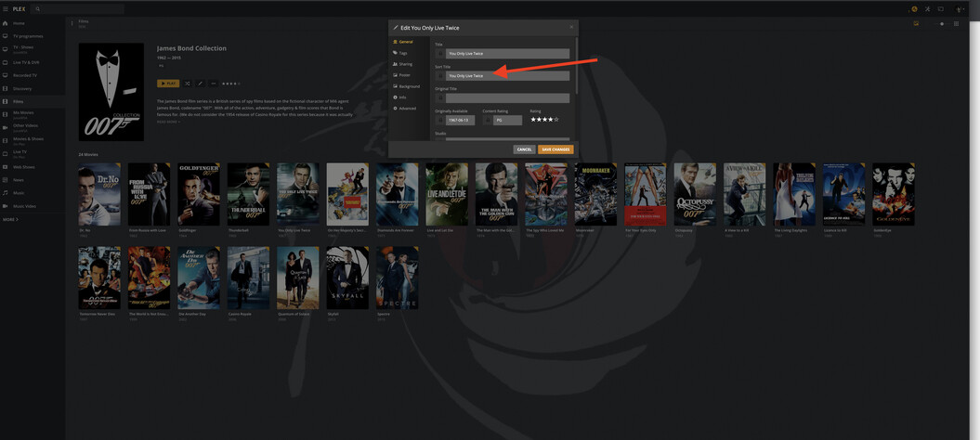Click the Sort Title input field
The width and height of the screenshot is (980, 440).
click(507, 75)
